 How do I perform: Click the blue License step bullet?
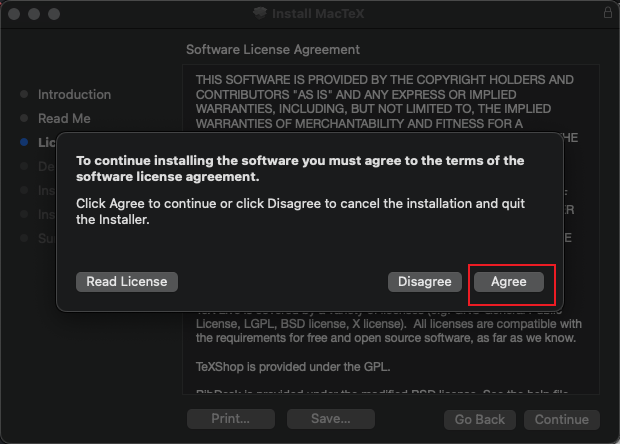(x=24, y=142)
